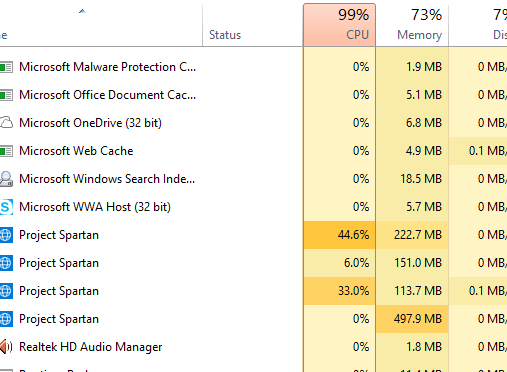507x372 pixels.
Task: Select the Realtek HD Audio Manager process
Action: point(253,347)
